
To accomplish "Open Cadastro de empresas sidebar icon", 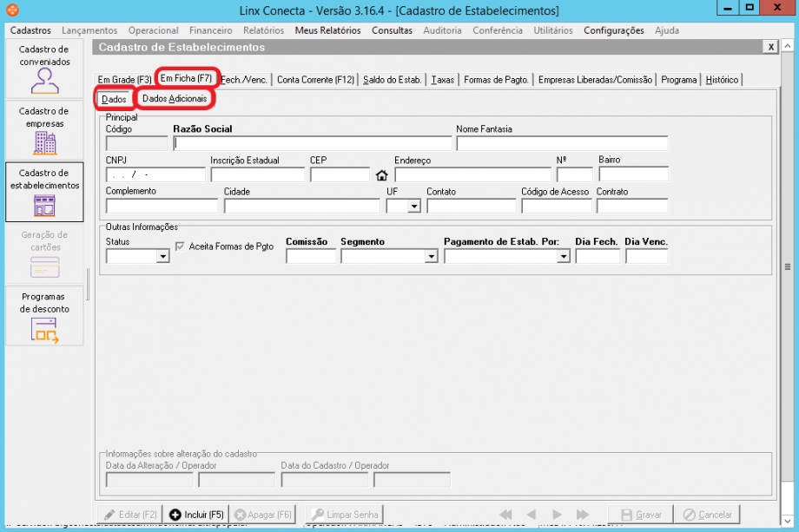I will [44, 141].
